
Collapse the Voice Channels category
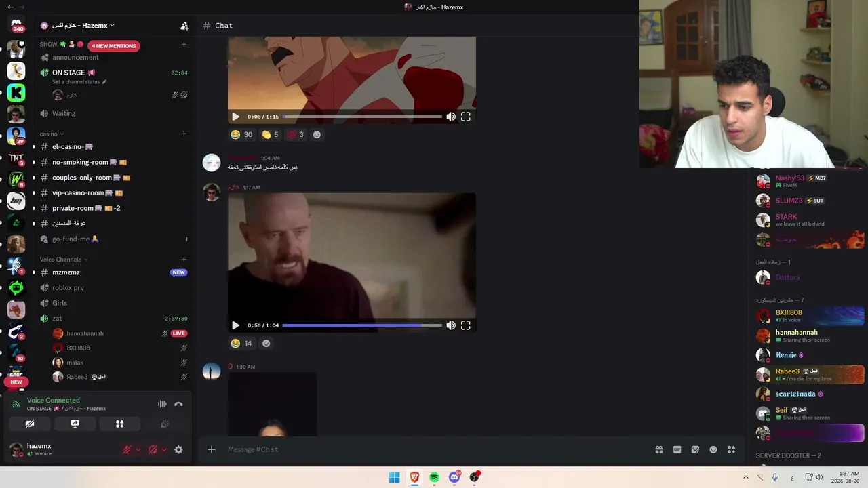[64, 260]
